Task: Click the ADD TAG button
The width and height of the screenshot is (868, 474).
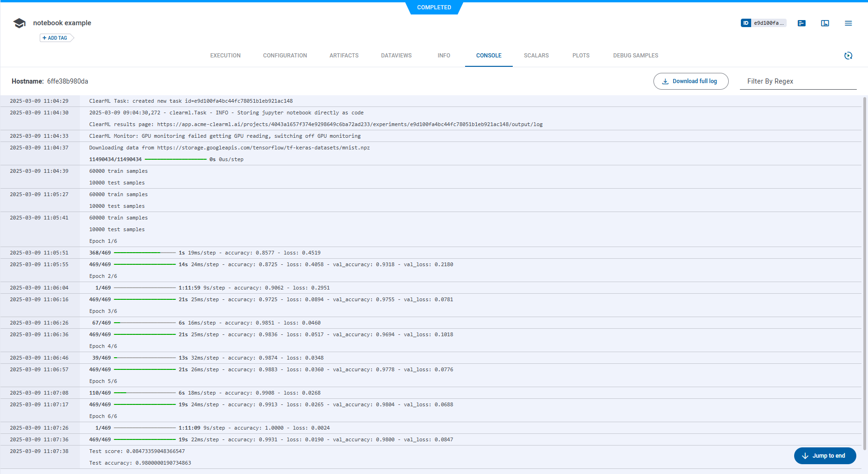Action: tap(55, 38)
